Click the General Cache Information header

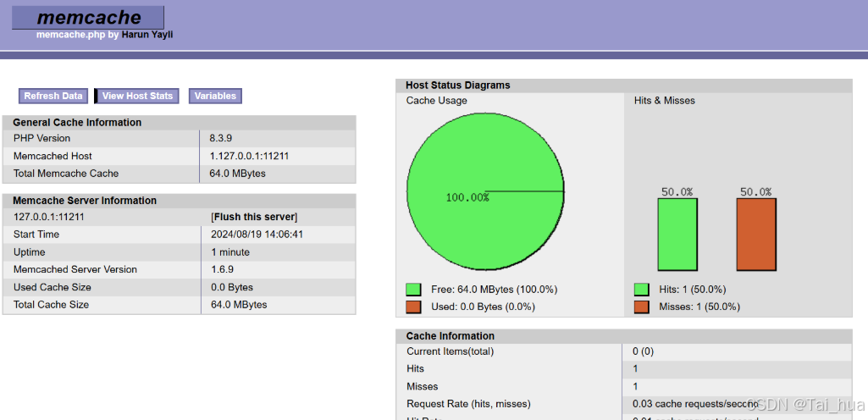pyautogui.click(x=77, y=122)
